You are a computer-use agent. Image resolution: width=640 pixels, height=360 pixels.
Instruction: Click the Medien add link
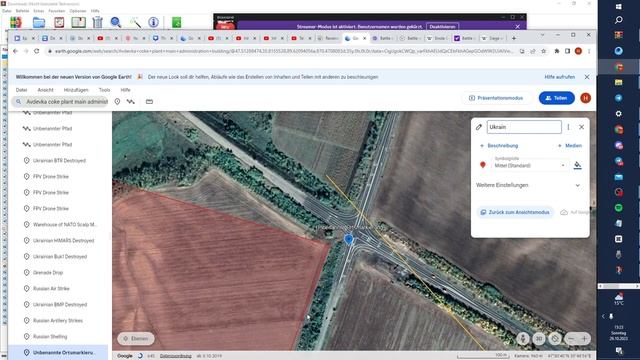570,146
